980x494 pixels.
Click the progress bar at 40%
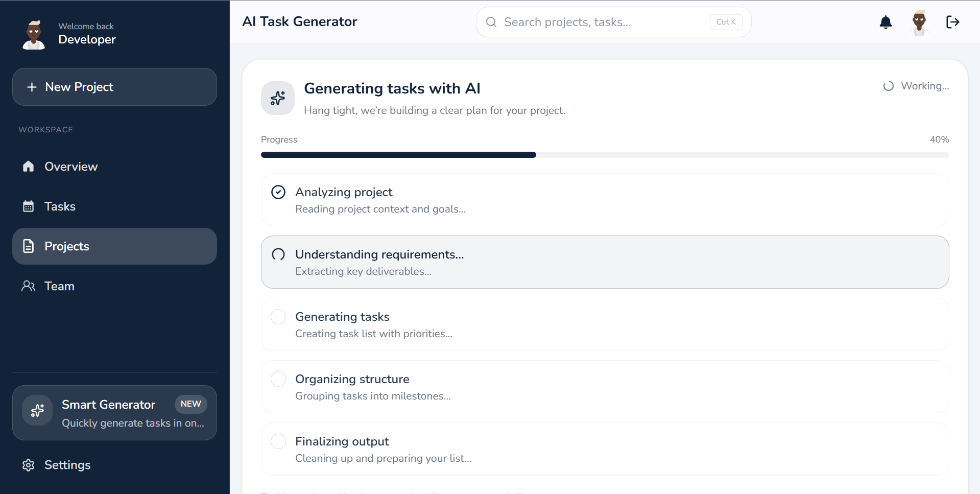point(605,155)
